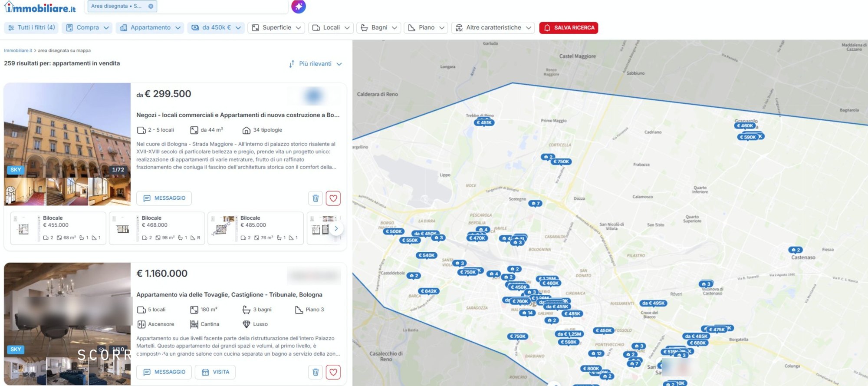Hide the € 299.500 listing with trash icon
Image resolution: width=868 pixels, height=386 pixels.
[x=316, y=198]
